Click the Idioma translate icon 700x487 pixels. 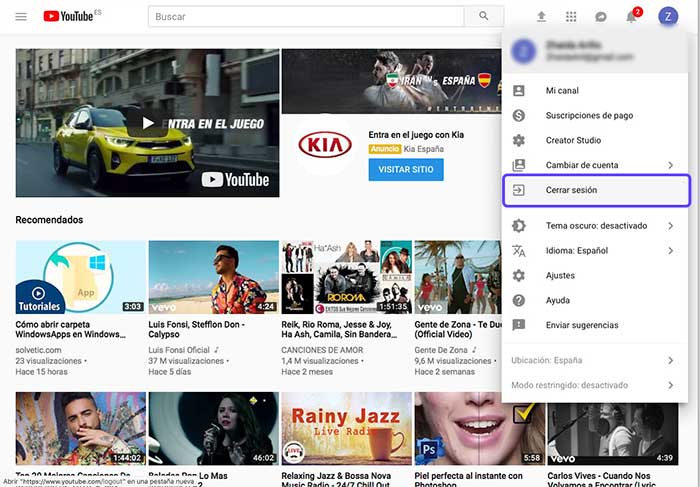click(519, 251)
